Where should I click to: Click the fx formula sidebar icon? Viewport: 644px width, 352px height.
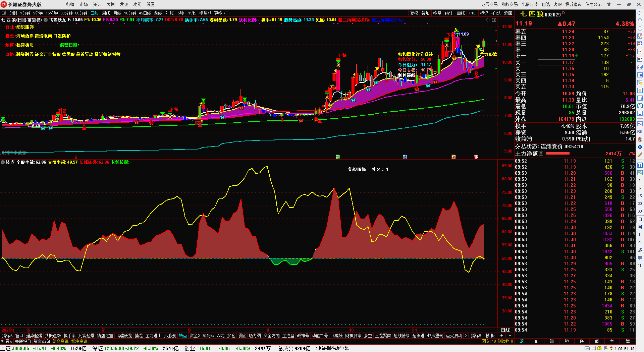tap(640, 106)
